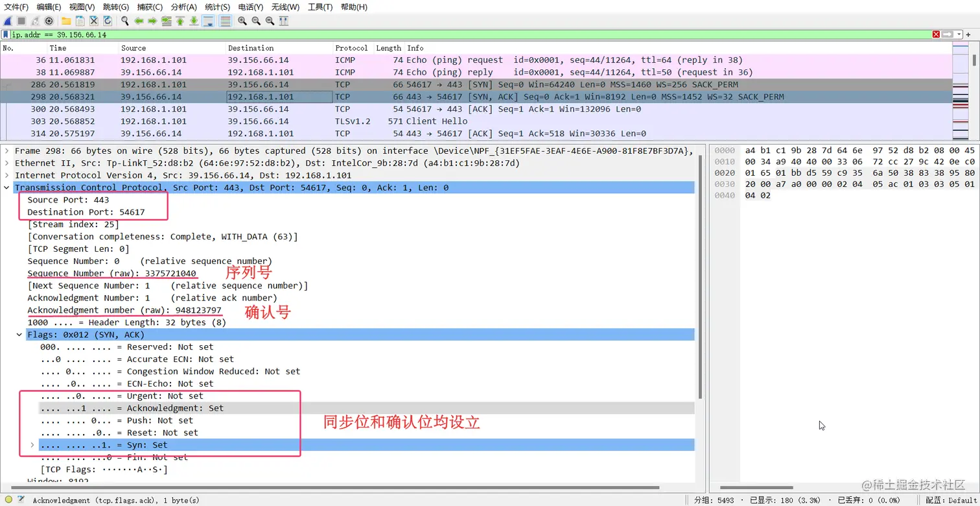
Task: Open the 电话(Y) menu
Action: (x=251, y=7)
